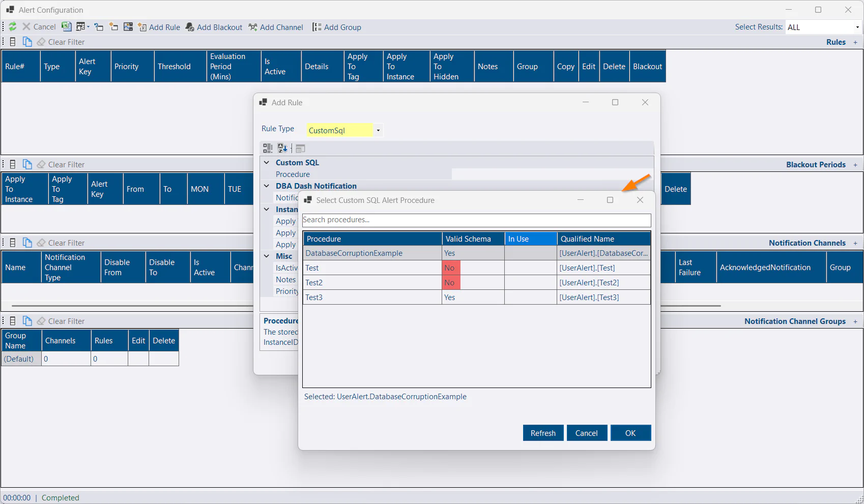Click Add Blackout bell icon in toolbar
Viewport: 864px width, 504px height.
click(x=190, y=27)
